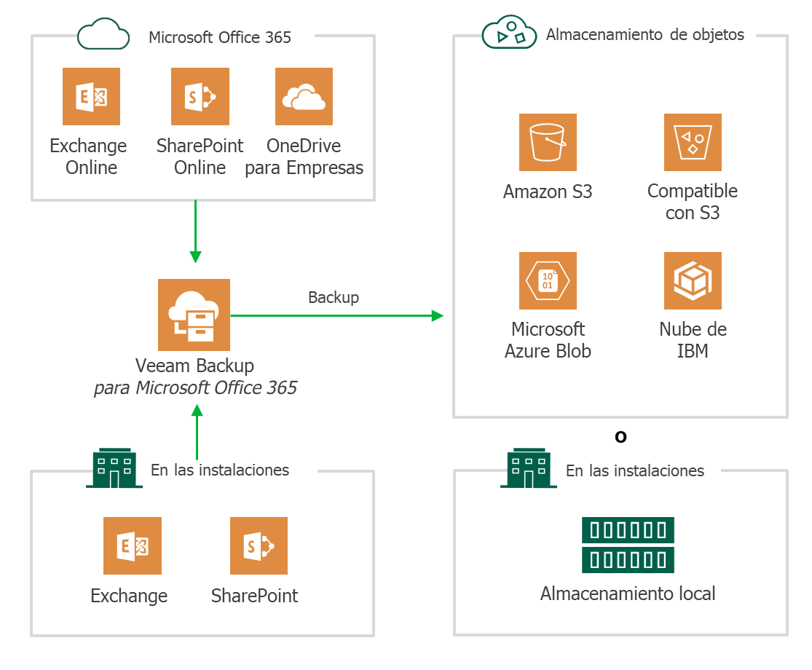Screen dimensions: 812x670
Task: Select the Veeam Backup server icon
Action: click(194, 315)
